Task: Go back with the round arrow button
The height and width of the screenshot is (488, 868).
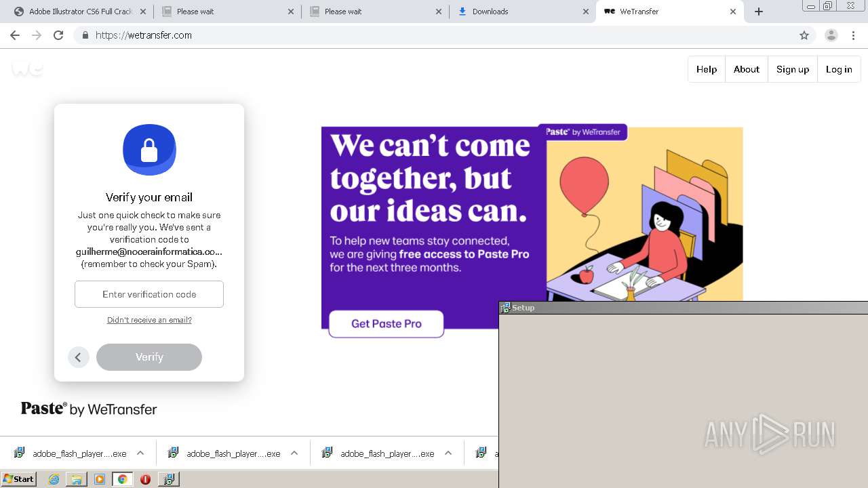Action: coord(79,357)
